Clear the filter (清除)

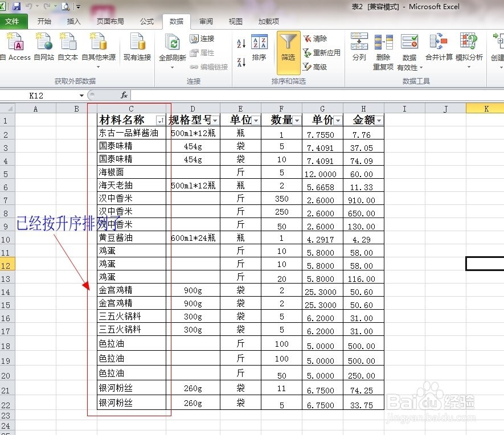coord(315,39)
